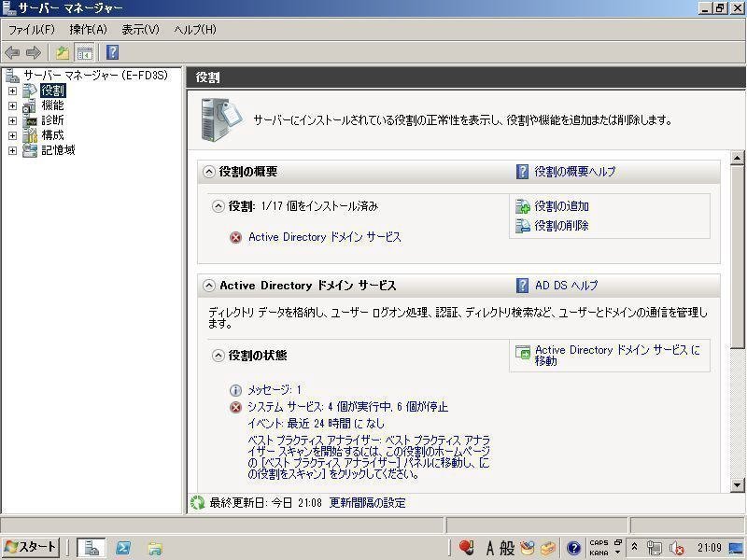Click the Forward arrow toolbar icon
Viewport: 747px width, 560px height.
(x=34, y=52)
